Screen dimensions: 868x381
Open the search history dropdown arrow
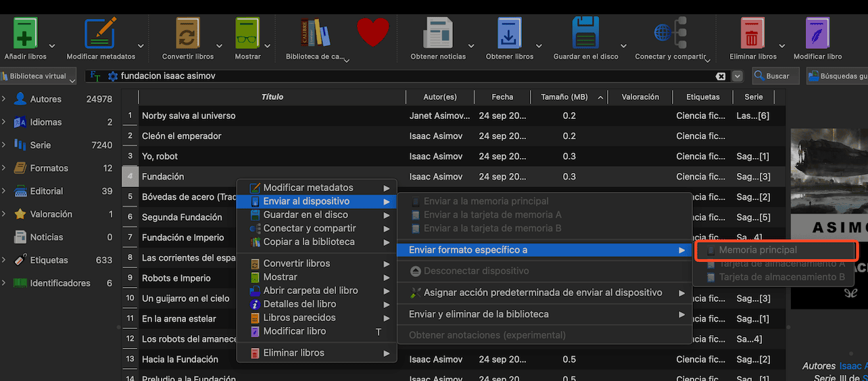738,76
